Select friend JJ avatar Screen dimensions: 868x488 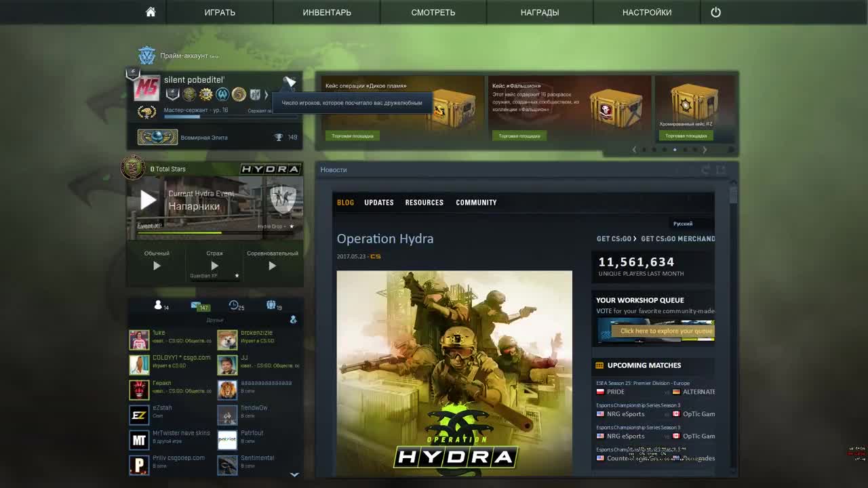click(x=227, y=365)
